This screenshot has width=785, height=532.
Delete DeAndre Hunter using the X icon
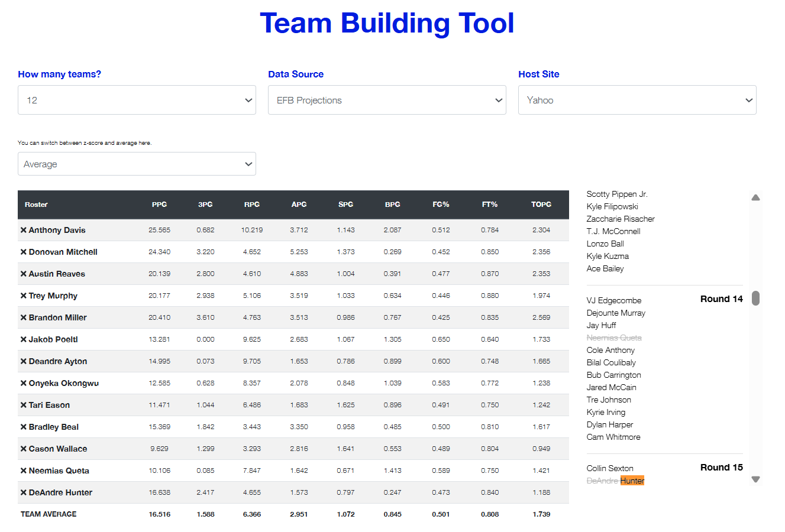24,492
